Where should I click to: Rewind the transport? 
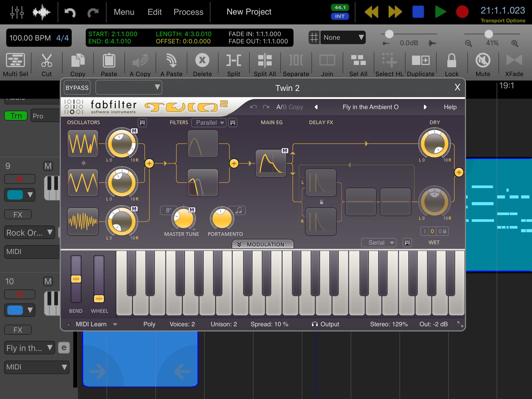[371, 12]
